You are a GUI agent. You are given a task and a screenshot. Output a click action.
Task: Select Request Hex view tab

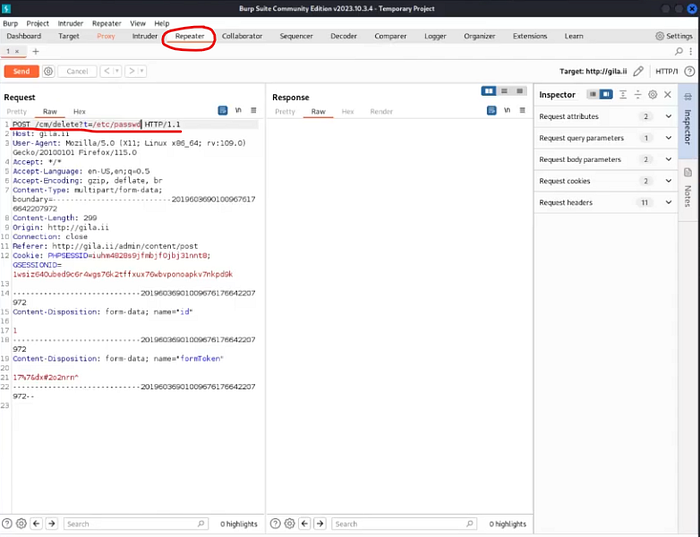pos(79,112)
